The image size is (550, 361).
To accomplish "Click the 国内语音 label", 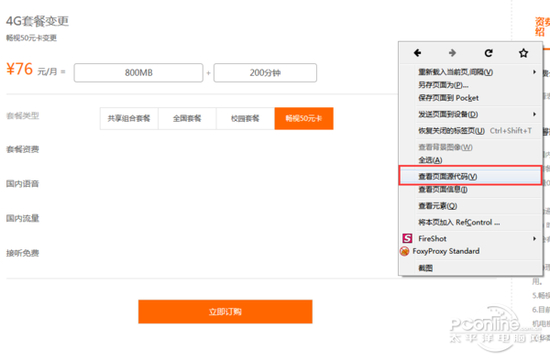I will click(22, 183).
